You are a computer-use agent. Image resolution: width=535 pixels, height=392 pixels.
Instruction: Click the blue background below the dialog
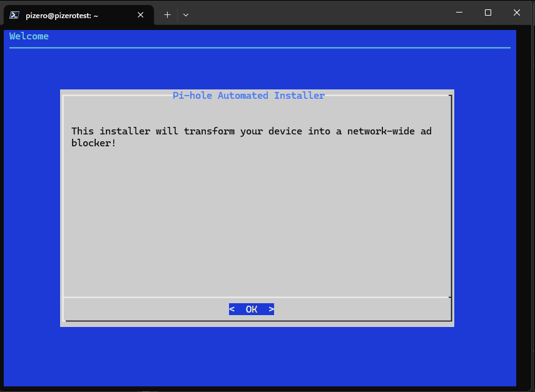tap(257, 356)
